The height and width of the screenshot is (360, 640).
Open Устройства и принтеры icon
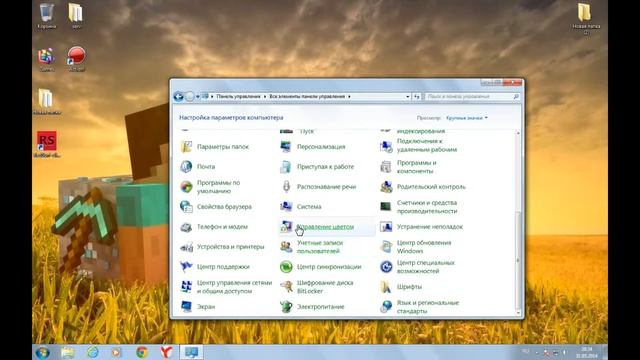[x=186, y=247]
